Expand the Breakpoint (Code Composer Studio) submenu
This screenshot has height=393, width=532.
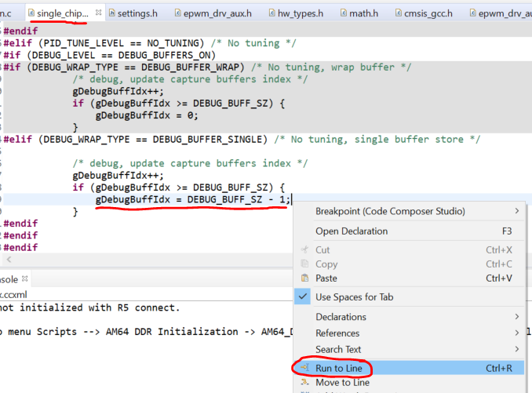(516, 211)
